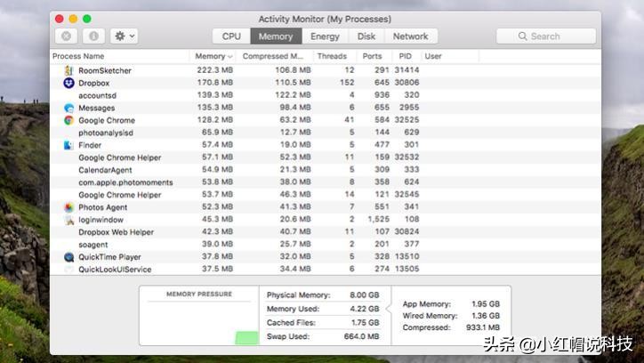
Task: Select the accountsd process row
Action: (x=326, y=95)
